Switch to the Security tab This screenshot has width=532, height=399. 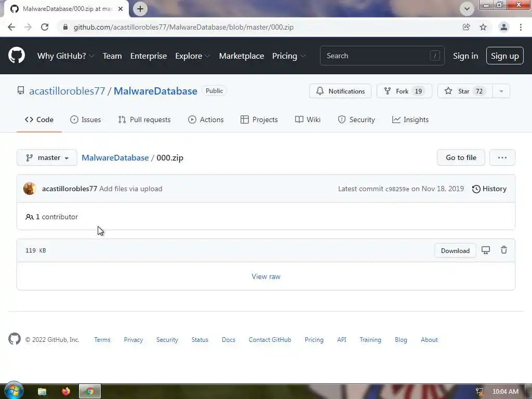tap(356, 119)
